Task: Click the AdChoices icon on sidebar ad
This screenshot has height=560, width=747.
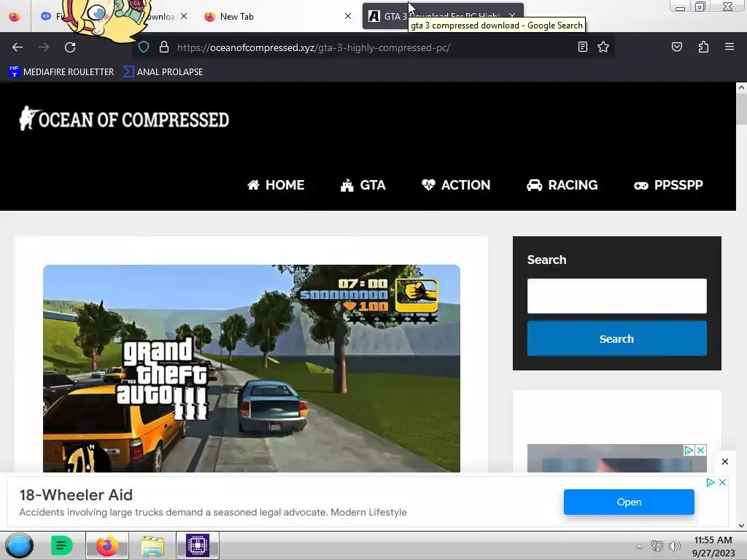Action: tap(689, 450)
